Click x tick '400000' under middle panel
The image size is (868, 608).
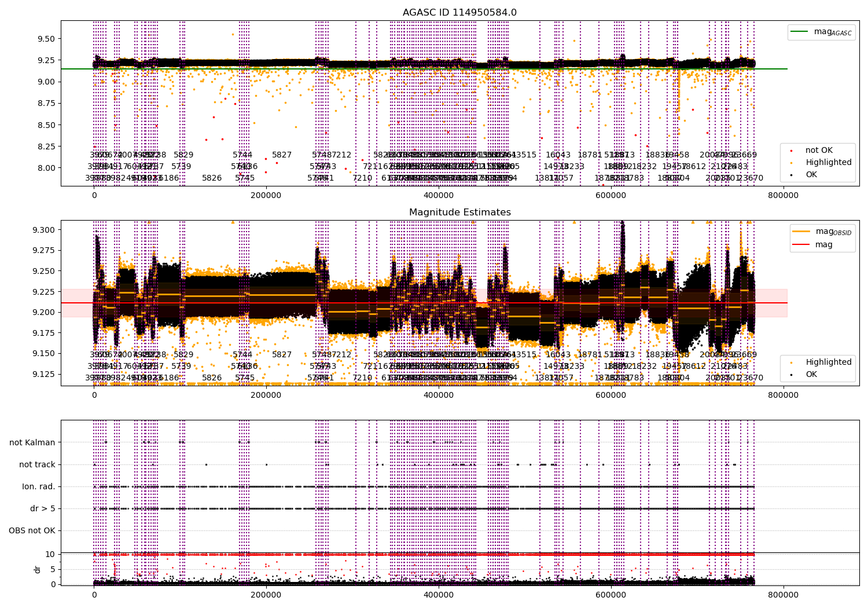439,395
